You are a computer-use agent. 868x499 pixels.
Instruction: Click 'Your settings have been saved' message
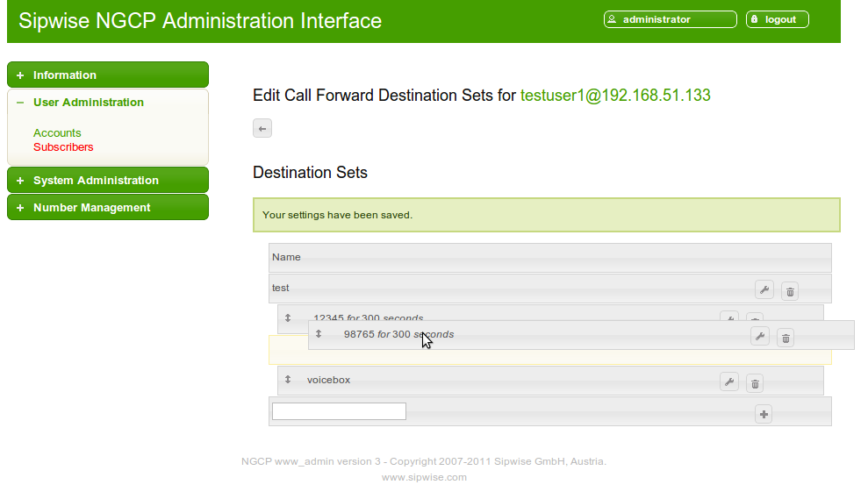click(x=547, y=215)
